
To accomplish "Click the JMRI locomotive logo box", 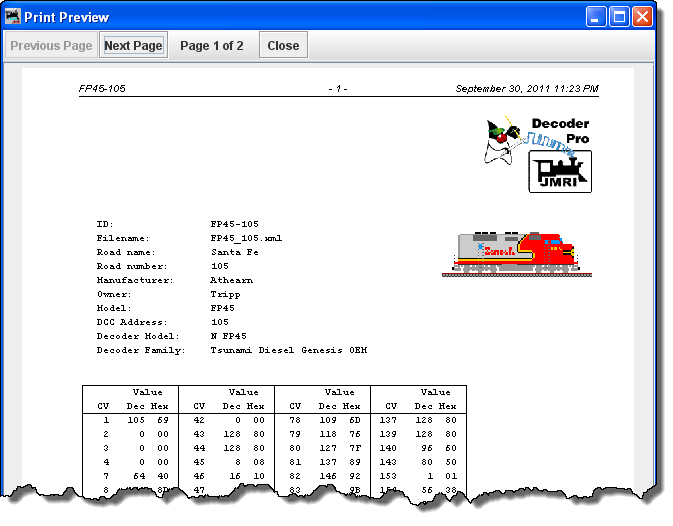I will [560, 171].
